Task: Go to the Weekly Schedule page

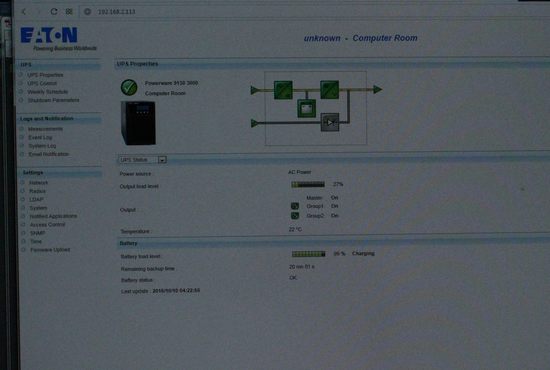Action: tap(48, 92)
